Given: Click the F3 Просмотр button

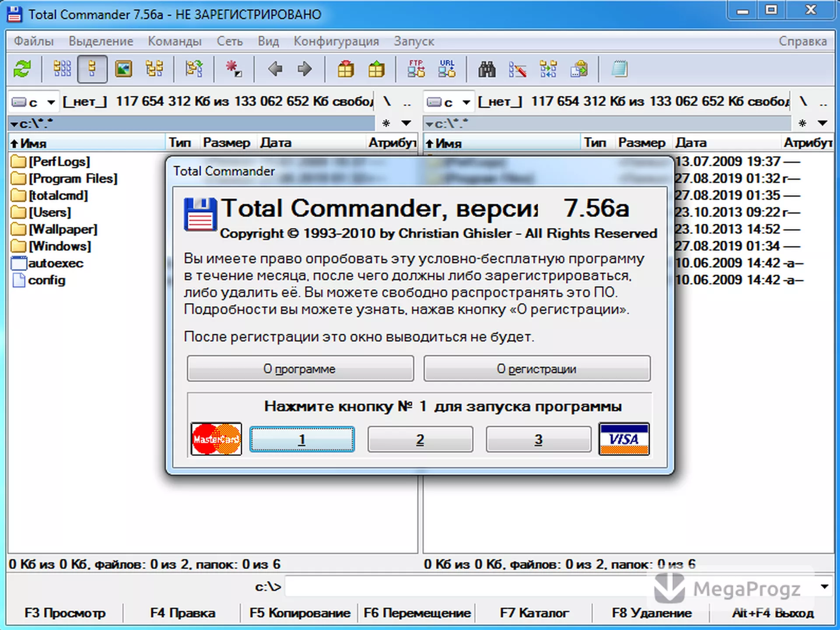Looking at the screenshot, I should 65,613.
